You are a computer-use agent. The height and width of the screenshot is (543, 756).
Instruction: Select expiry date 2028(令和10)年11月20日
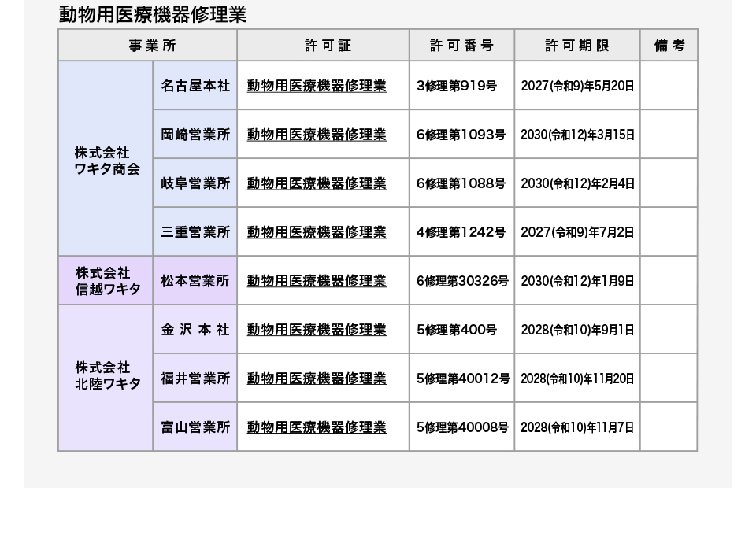coord(577,379)
